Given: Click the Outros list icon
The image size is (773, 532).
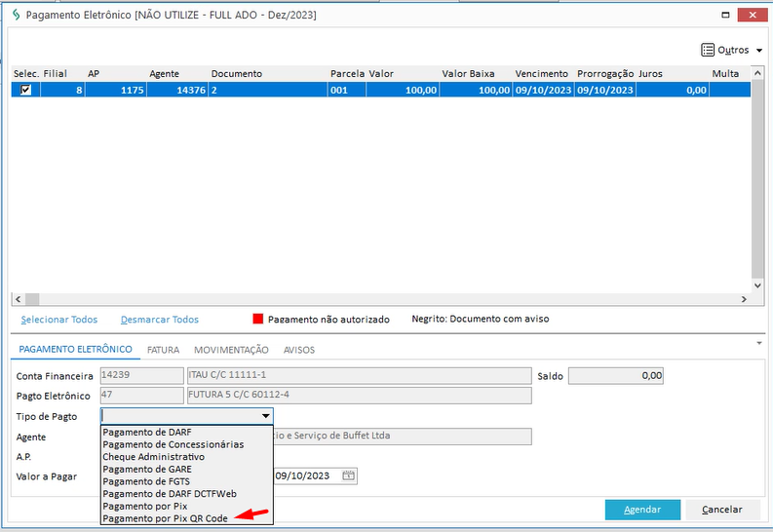Looking at the screenshot, I should 708,50.
